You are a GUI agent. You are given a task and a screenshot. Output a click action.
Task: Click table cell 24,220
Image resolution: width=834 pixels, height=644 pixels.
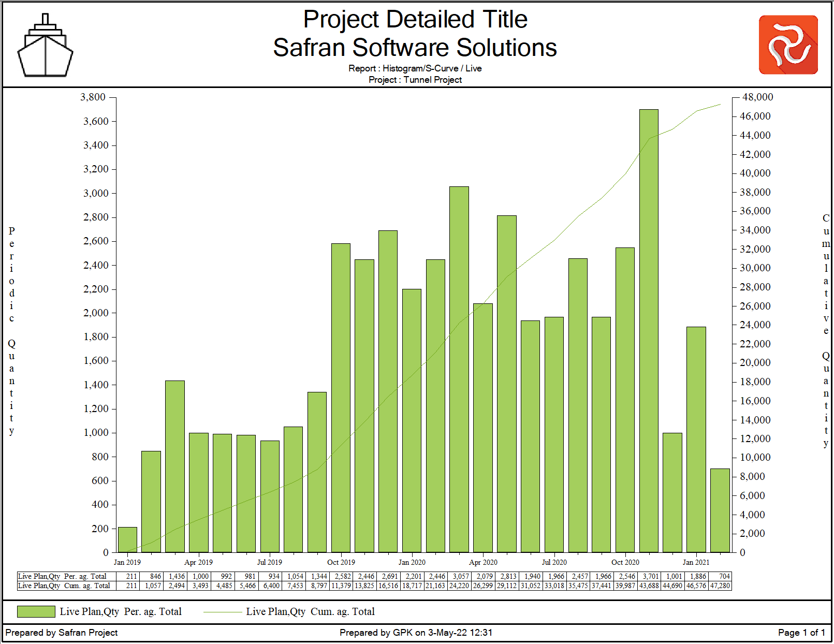pos(459,586)
